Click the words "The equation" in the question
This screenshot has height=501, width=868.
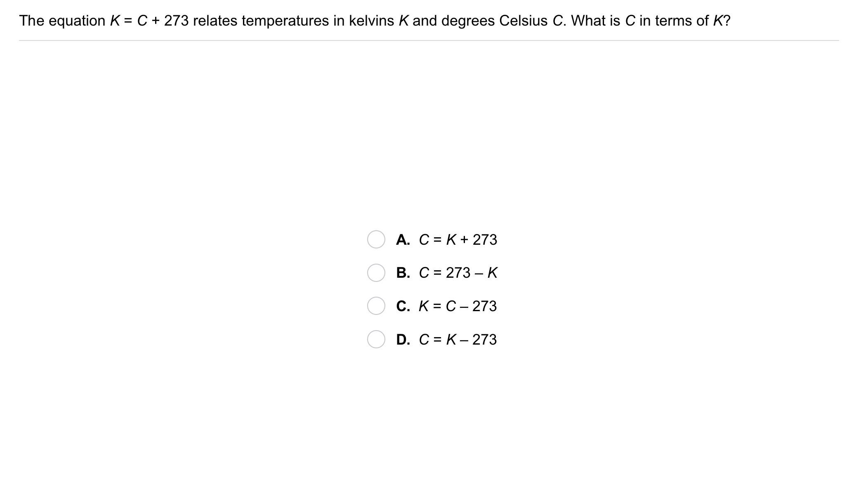(x=62, y=21)
